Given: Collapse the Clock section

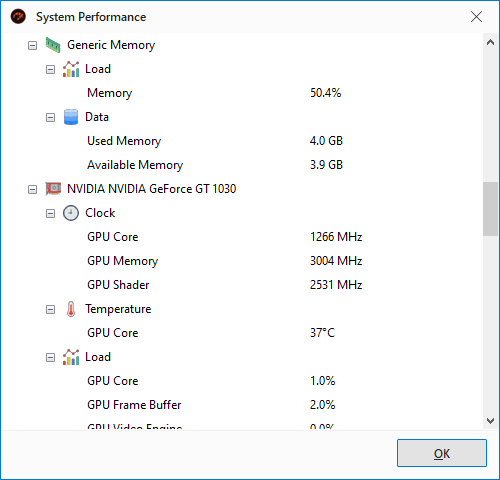Looking at the screenshot, I should (x=50, y=213).
